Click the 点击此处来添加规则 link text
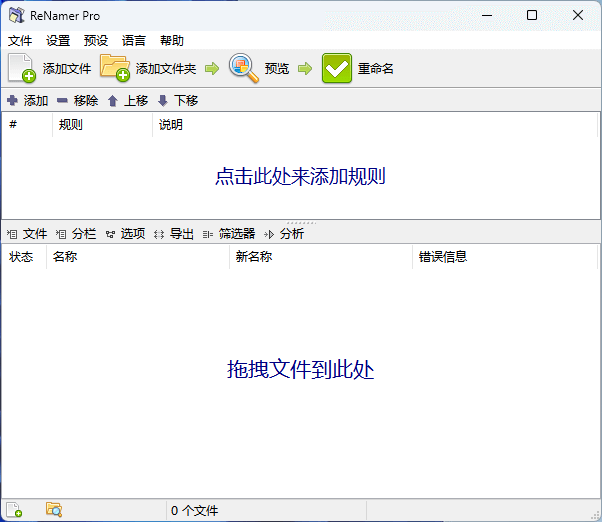The image size is (602, 522). click(x=300, y=177)
